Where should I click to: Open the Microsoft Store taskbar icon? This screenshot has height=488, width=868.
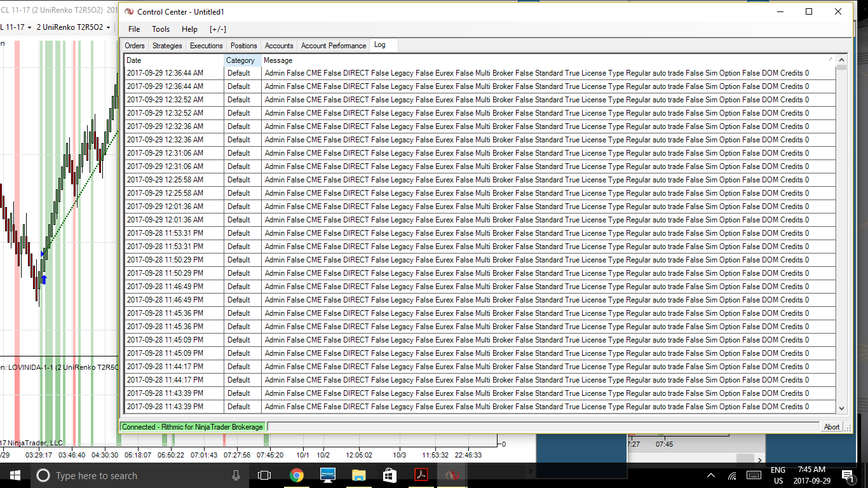(x=390, y=475)
